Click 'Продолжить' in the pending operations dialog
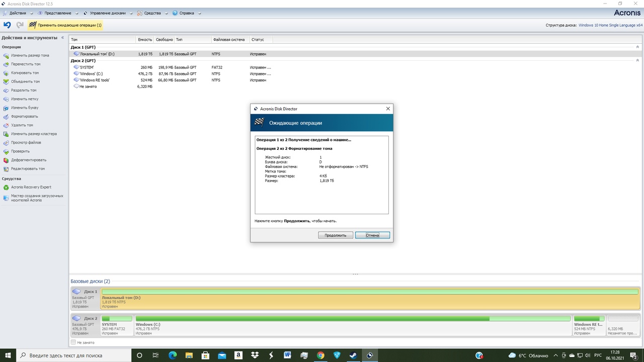The height and width of the screenshot is (362, 644). 335,235
